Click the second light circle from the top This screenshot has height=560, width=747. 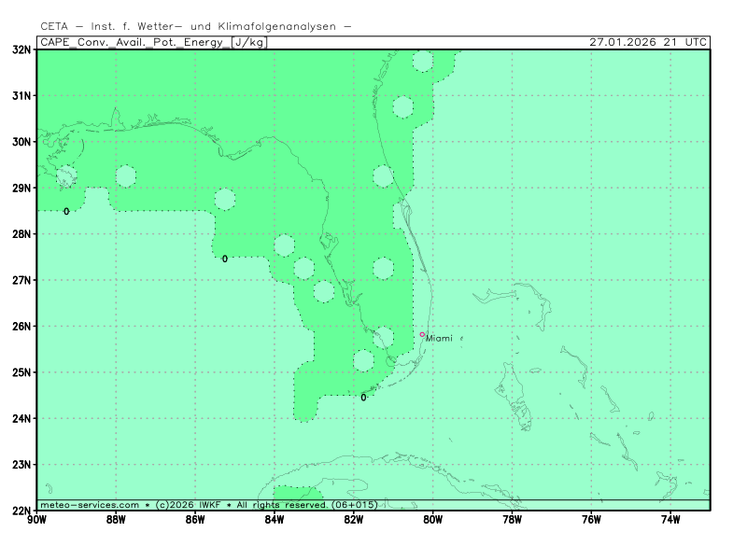[x=402, y=106]
